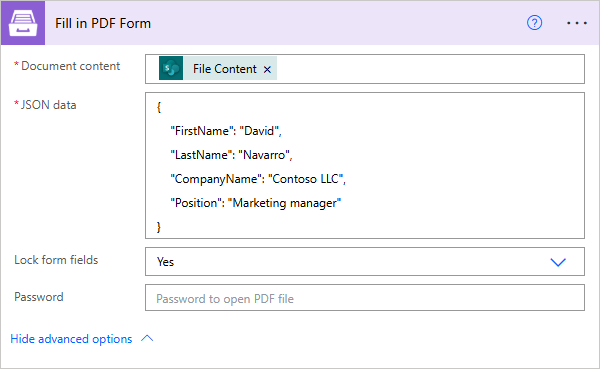The image size is (600, 369).
Task: Open the help question mark icon
Action: 534,23
